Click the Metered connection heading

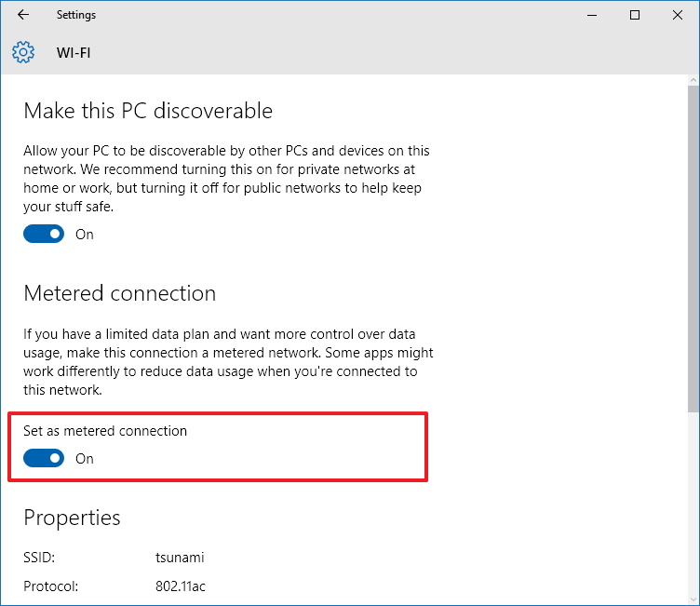(x=120, y=293)
